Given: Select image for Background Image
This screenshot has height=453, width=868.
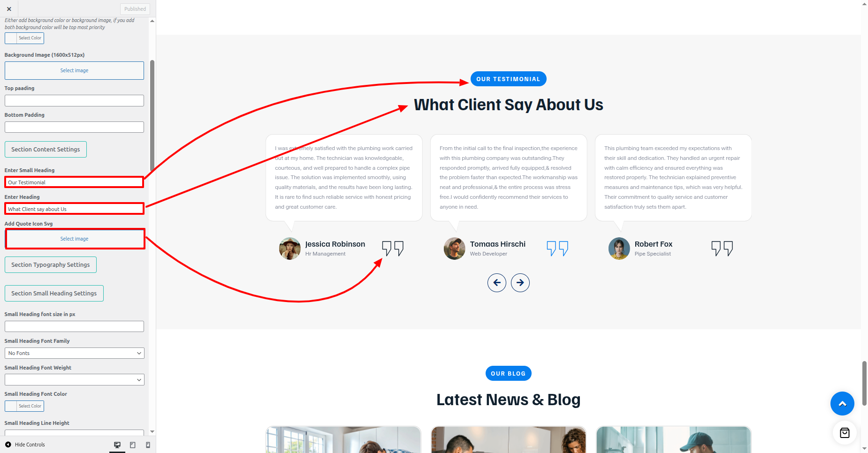Looking at the screenshot, I should click(x=74, y=70).
